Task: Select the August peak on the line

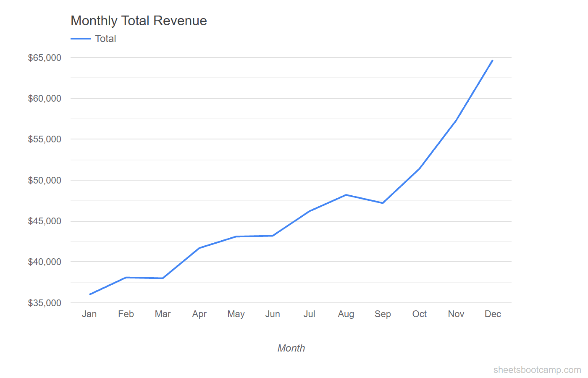Action: [346, 194]
